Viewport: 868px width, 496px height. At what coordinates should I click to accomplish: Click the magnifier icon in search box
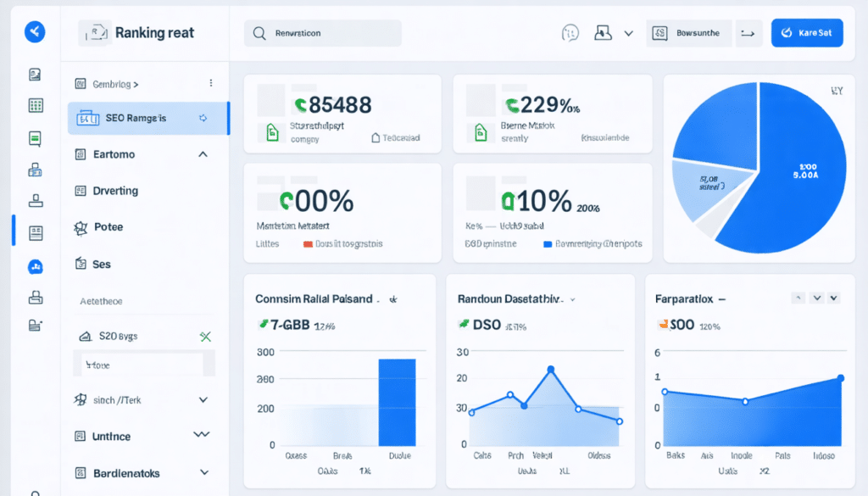(x=259, y=33)
